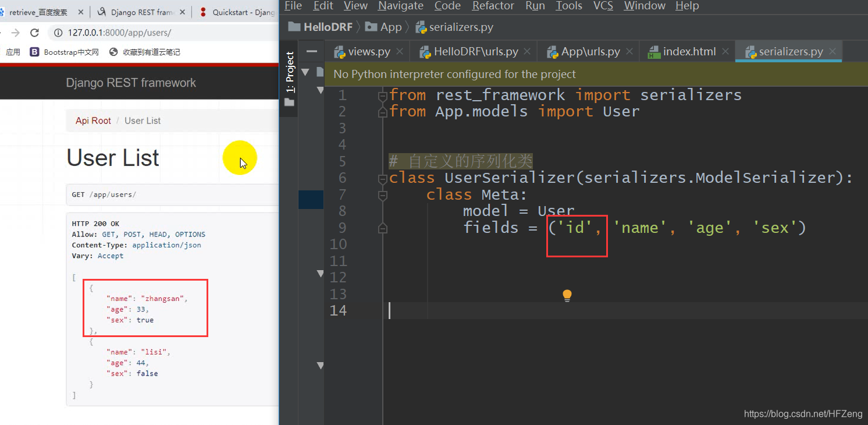Fold the UserSerializer class at line 6
The height and width of the screenshot is (425, 868).
382,178
